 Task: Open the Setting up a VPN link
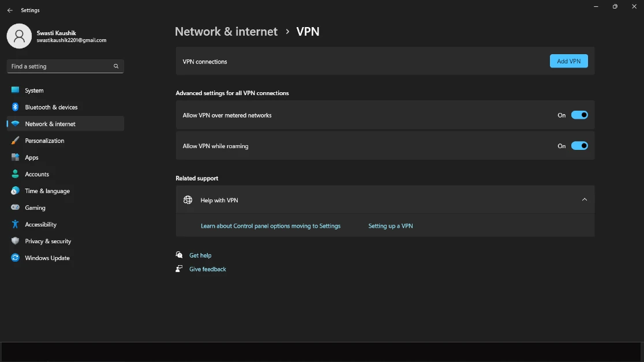pos(391,226)
